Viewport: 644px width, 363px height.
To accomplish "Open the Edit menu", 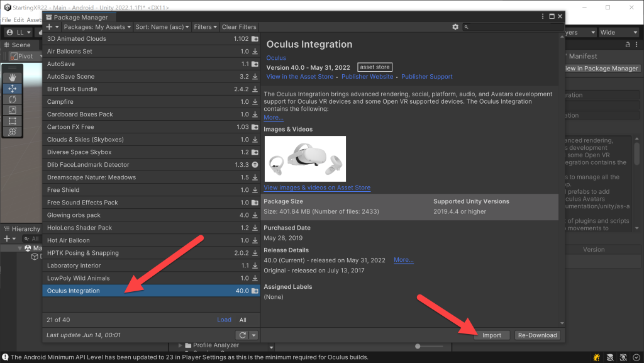I will pos(19,20).
